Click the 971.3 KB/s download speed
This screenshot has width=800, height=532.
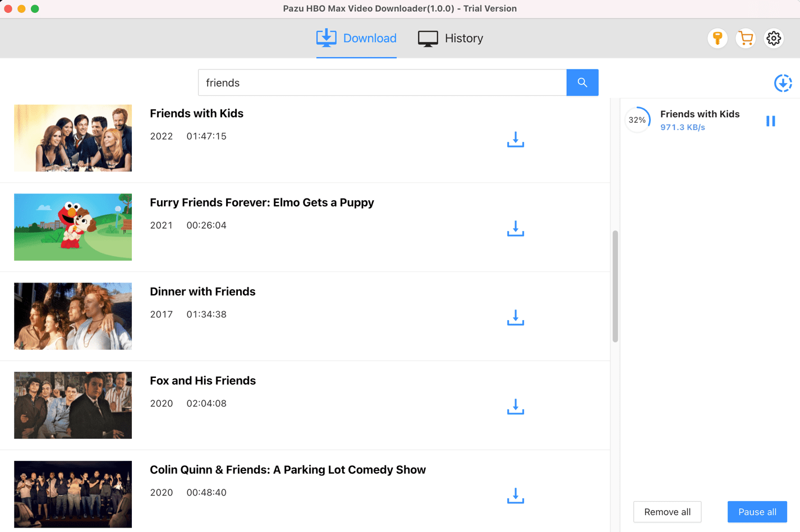tap(683, 127)
